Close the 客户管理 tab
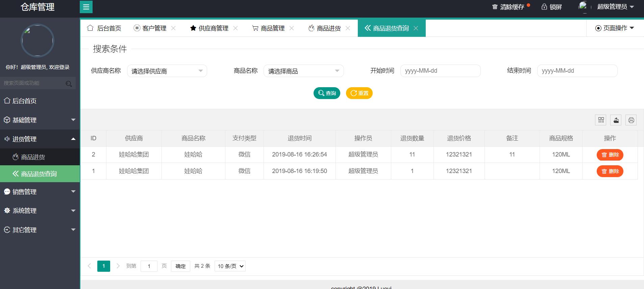This screenshot has width=644, height=289. pos(173,28)
